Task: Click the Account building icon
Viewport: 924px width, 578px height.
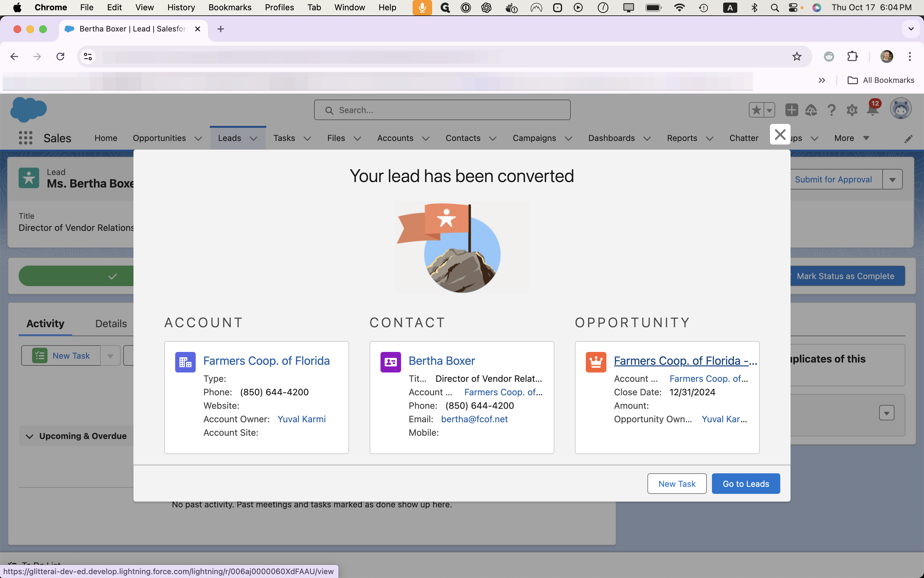Action: (185, 362)
